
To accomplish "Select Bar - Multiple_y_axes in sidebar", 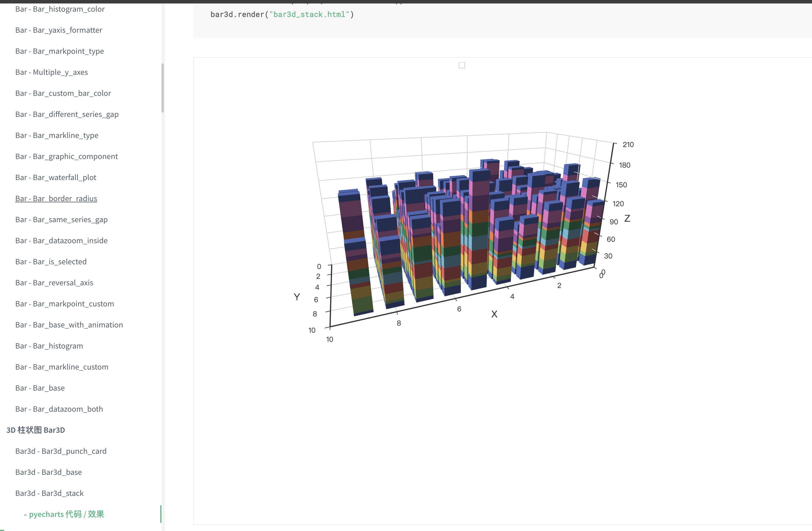I will (x=51, y=72).
